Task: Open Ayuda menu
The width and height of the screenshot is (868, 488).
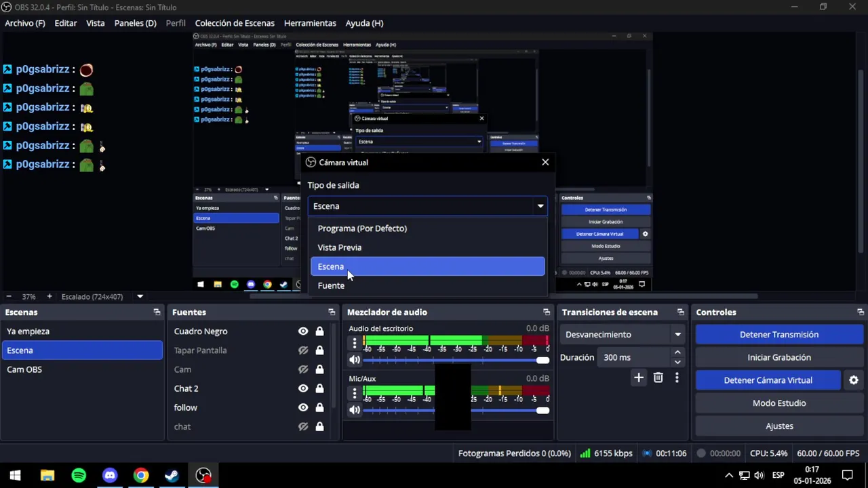Action: [364, 23]
